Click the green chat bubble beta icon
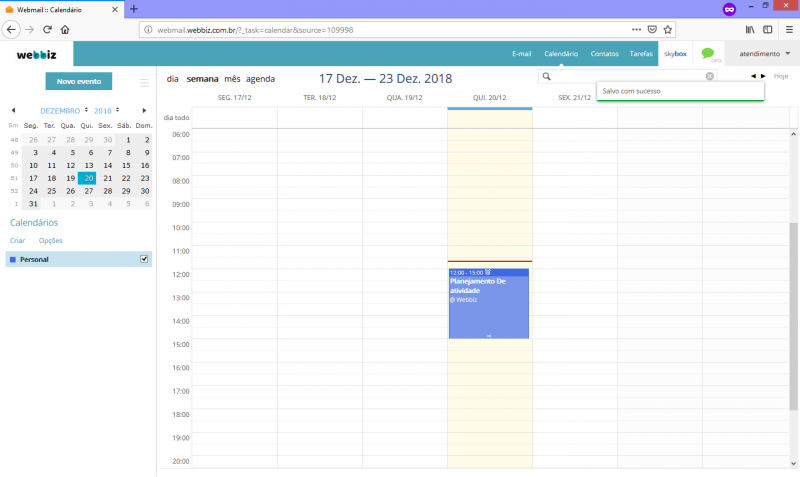Viewport: 800px width, 477px height. 708,53
